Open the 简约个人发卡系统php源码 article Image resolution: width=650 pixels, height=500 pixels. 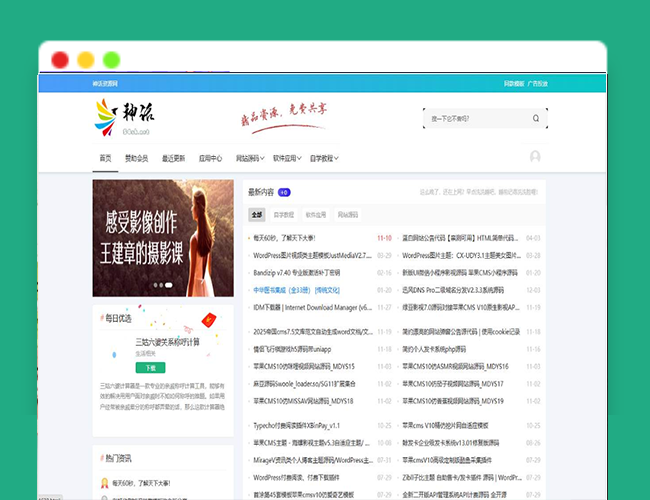point(434,349)
